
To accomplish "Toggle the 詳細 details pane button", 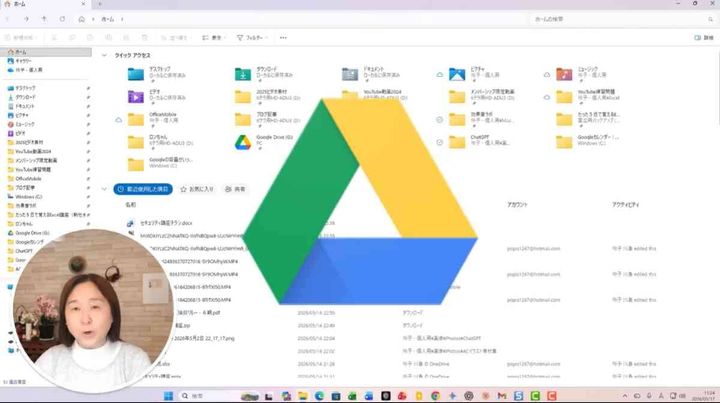I will (x=704, y=38).
